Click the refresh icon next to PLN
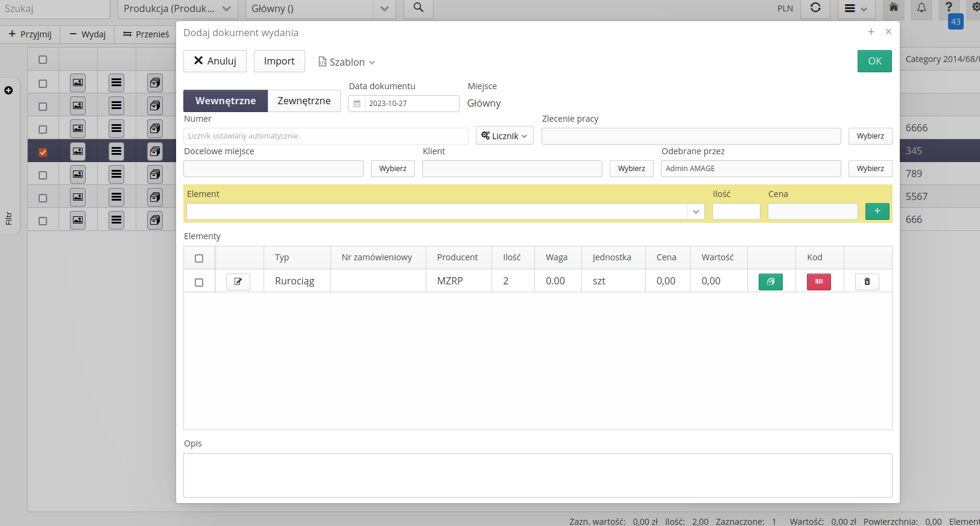980x526 pixels. (815, 8)
